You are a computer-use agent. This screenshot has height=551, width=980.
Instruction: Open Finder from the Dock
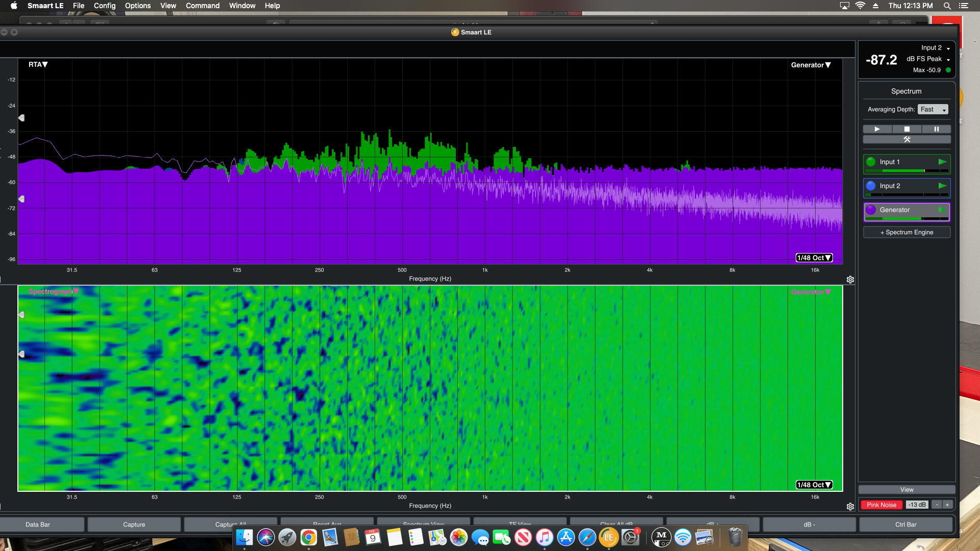244,537
